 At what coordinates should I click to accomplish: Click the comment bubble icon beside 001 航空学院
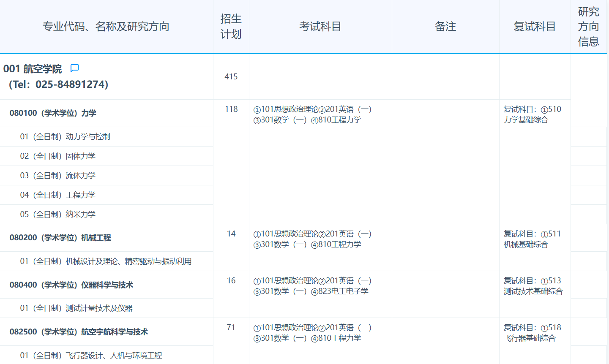(74, 68)
